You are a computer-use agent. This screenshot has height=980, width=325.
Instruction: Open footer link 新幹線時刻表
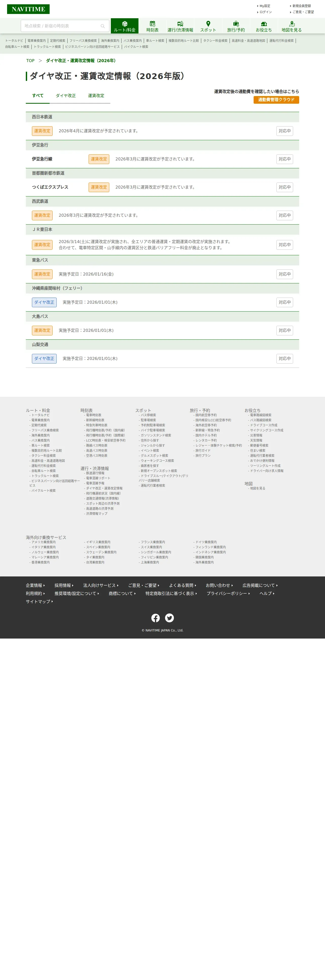pyautogui.click(x=95, y=420)
